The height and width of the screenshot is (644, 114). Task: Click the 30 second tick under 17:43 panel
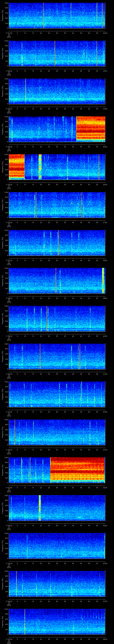click(x=57, y=487)
